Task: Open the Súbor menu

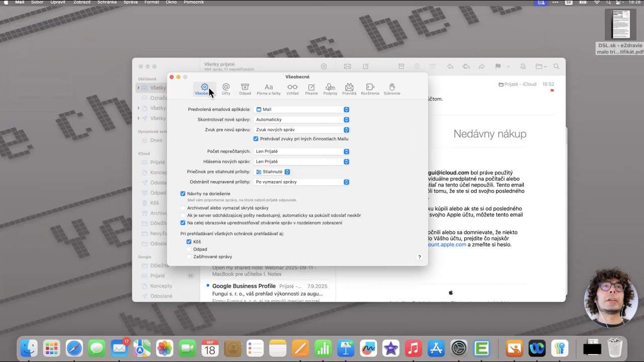Action: (37, 3)
